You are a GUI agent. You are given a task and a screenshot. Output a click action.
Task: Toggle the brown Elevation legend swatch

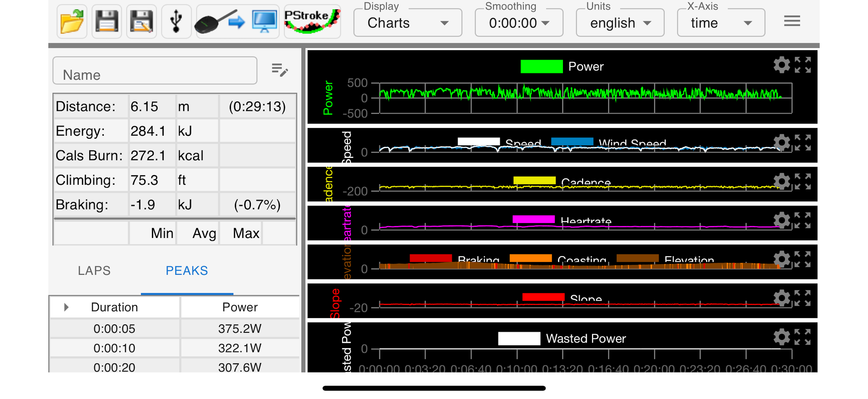[637, 258]
